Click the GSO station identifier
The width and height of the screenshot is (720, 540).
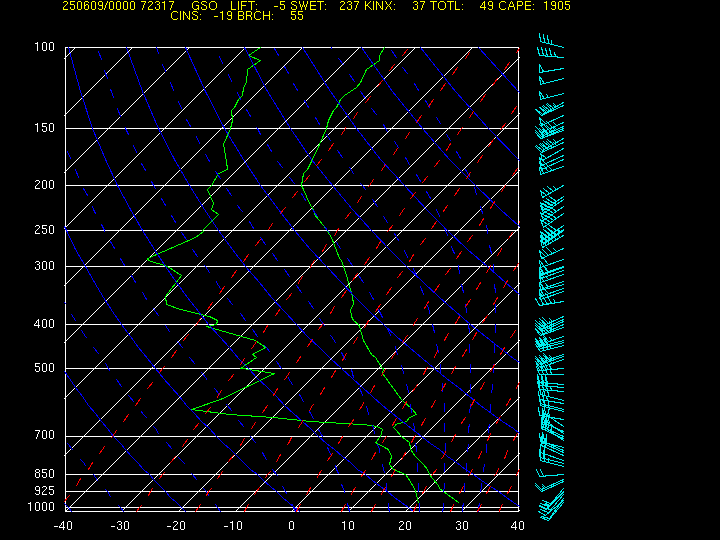coord(204,6)
